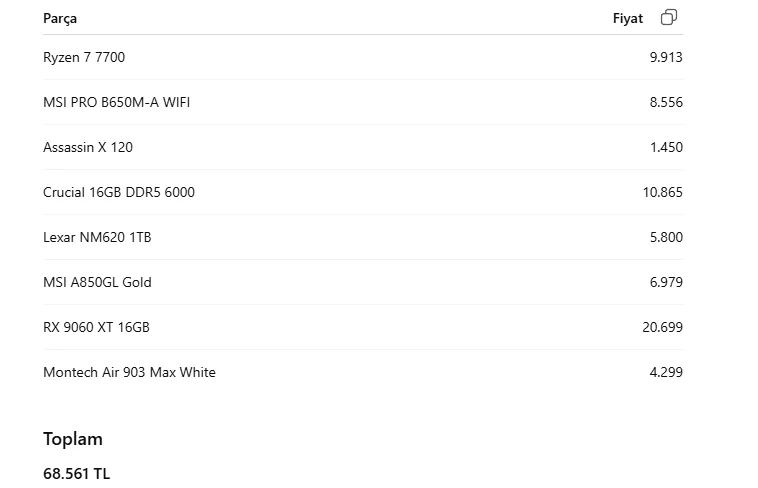Click the 6.979 price value

pyautogui.click(x=666, y=282)
